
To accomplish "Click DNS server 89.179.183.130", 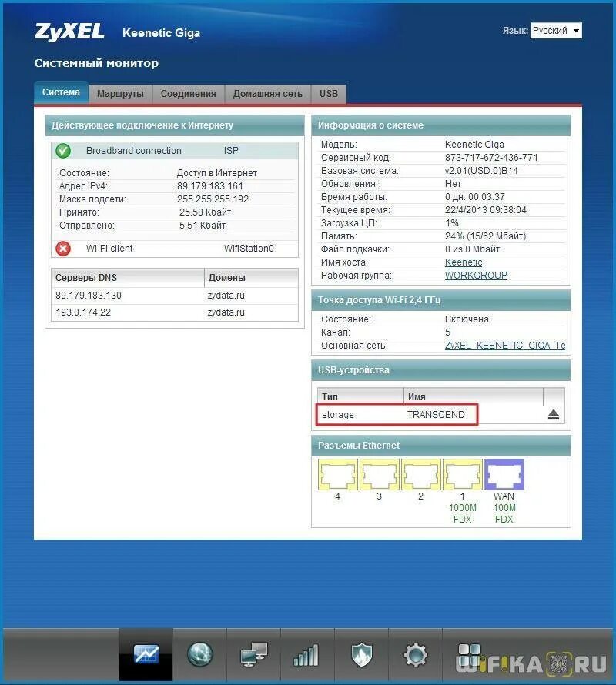I will (89, 296).
